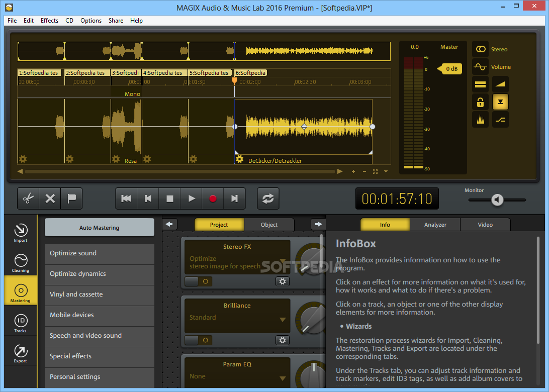Switch to the Video tab

pyautogui.click(x=485, y=225)
